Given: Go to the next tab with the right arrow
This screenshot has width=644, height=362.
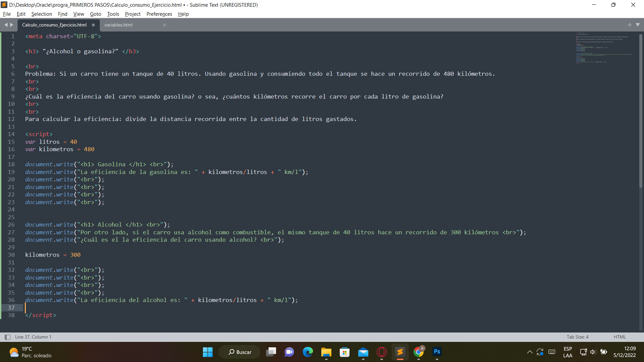Looking at the screenshot, I should coord(12,25).
